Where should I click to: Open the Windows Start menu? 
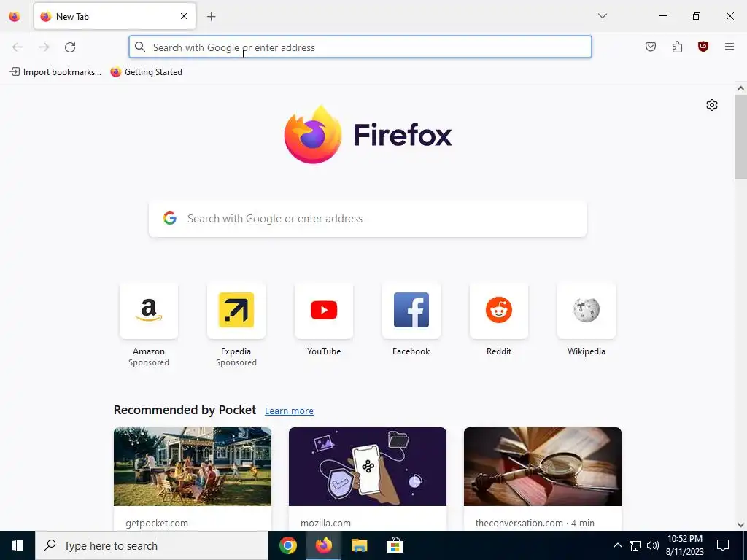click(x=18, y=545)
